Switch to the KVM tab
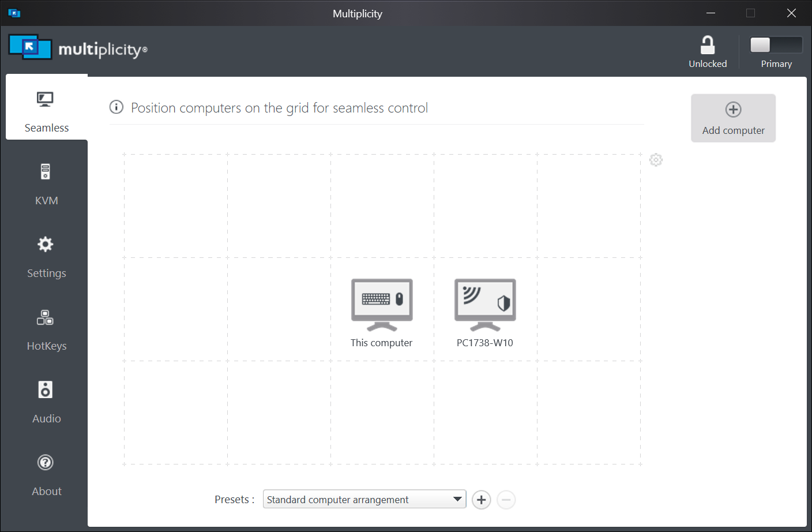Image resolution: width=812 pixels, height=532 pixels. (47, 185)
